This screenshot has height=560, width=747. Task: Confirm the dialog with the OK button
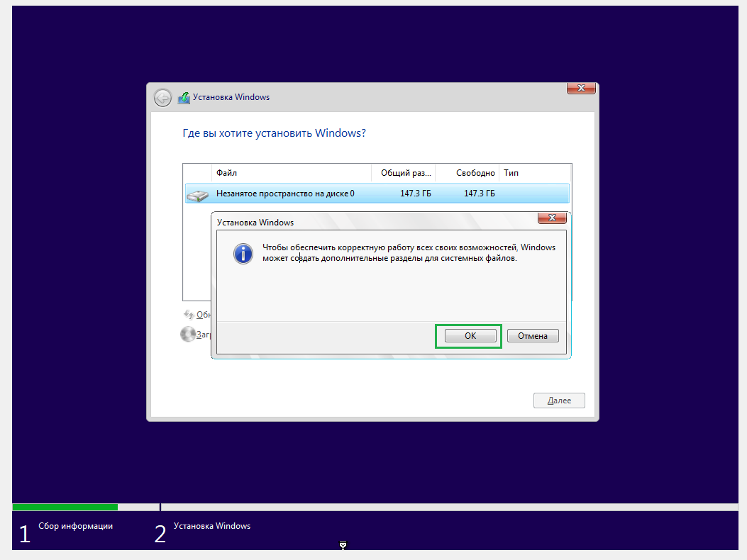[x=470, y=336]
